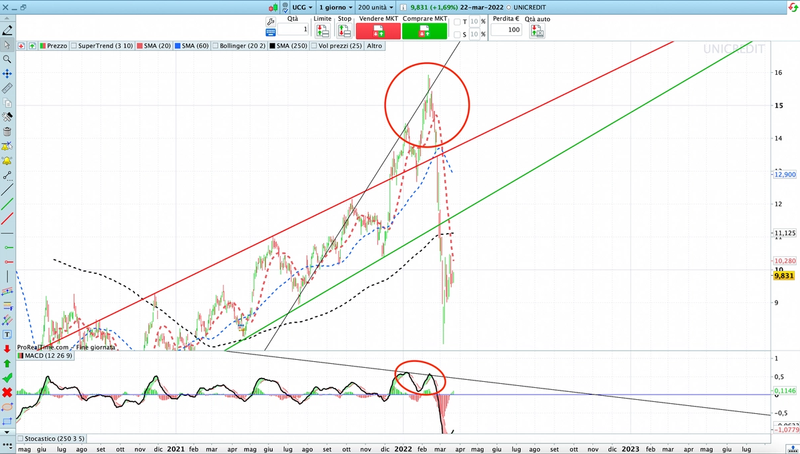Open the Altro indicators menu
The image size is (800, 454).
click(374, 46)
